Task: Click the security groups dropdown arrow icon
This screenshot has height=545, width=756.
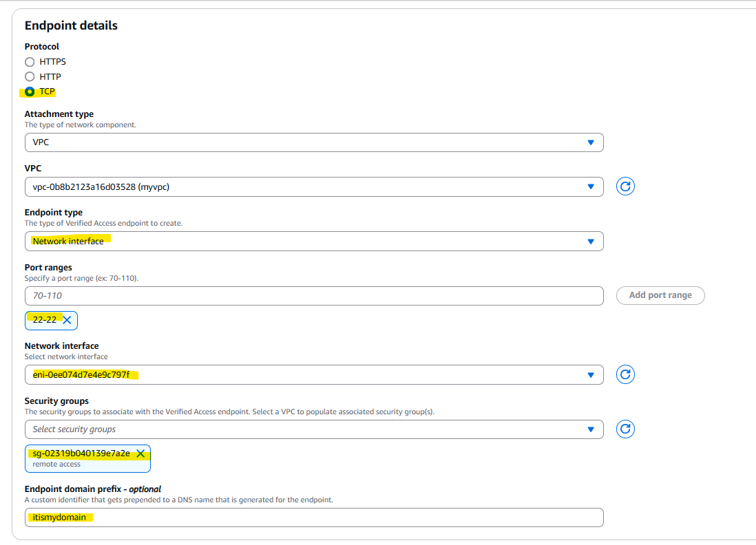Action: [591, 429]
